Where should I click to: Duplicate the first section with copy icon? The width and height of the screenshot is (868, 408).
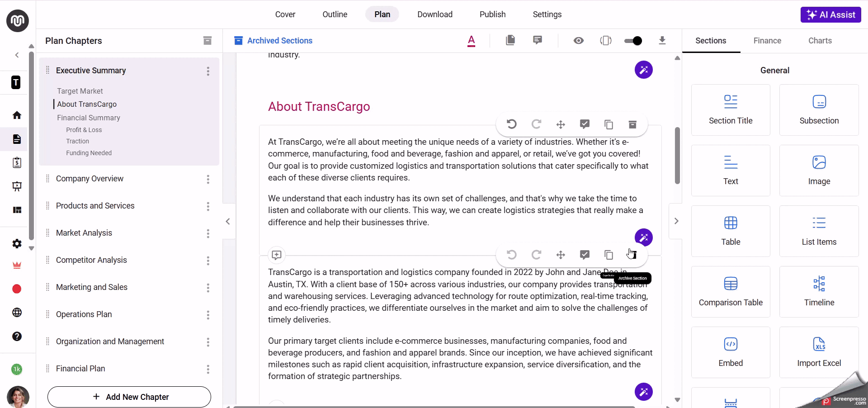609,124
